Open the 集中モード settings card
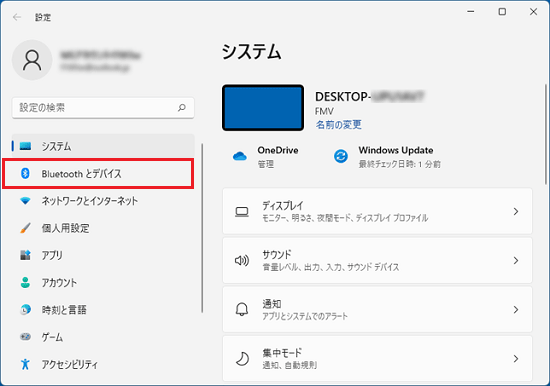The height and width of the screenshot is (386, 550). click(x=377, y=359)
